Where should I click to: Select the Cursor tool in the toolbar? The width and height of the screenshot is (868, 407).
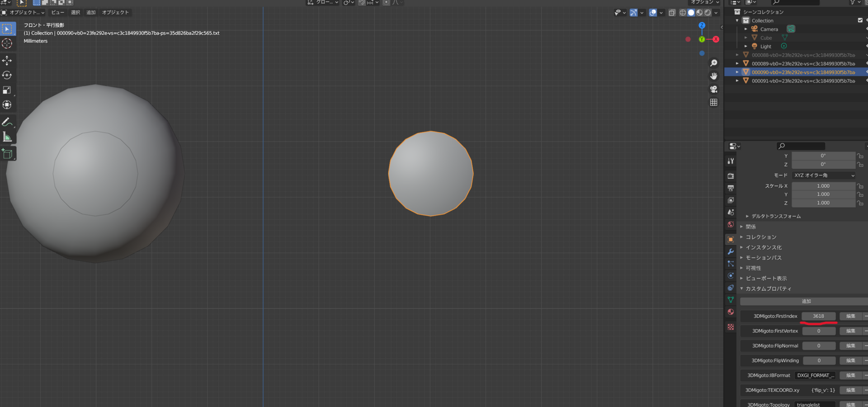[7, 43]
